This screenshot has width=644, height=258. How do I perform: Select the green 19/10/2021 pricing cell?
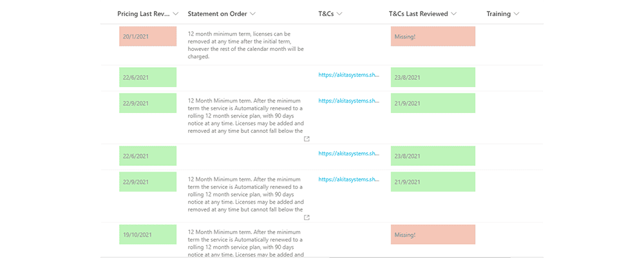click(x=148, y=235)
